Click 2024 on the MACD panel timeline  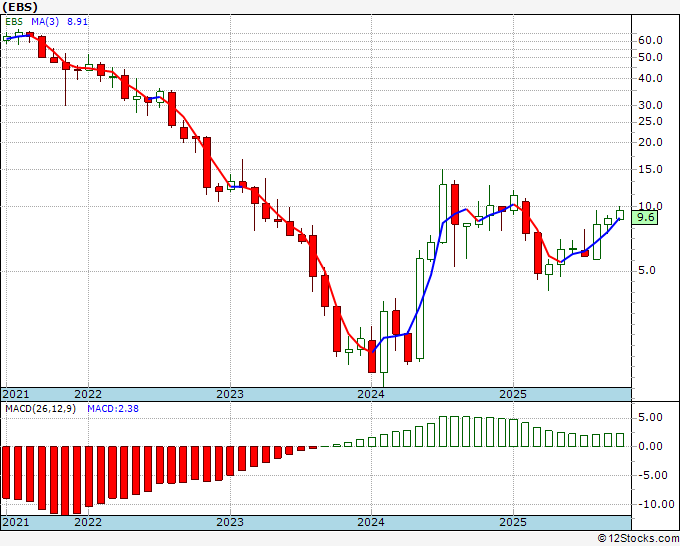371,522
